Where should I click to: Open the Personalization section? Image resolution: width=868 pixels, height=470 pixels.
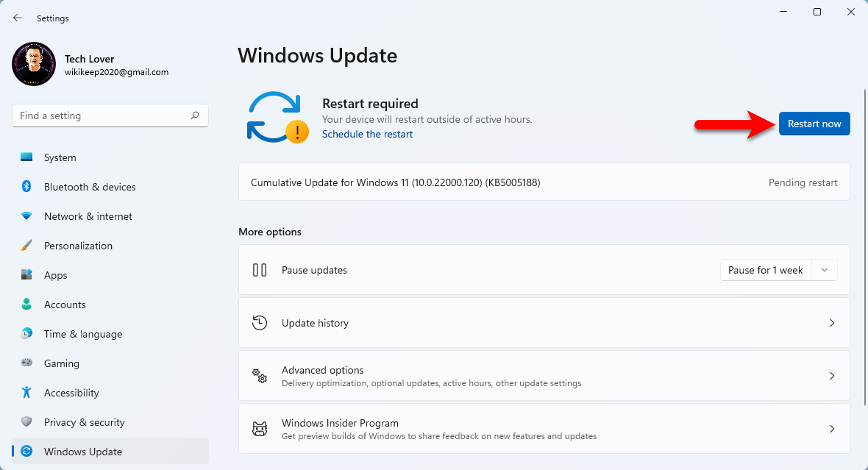tap(110, 245)
